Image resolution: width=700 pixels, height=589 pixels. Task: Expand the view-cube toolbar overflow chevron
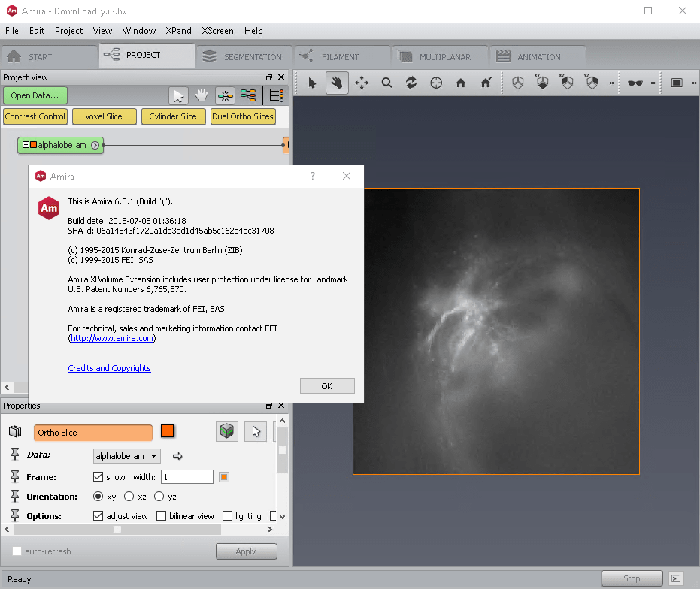tap(611, 83)
